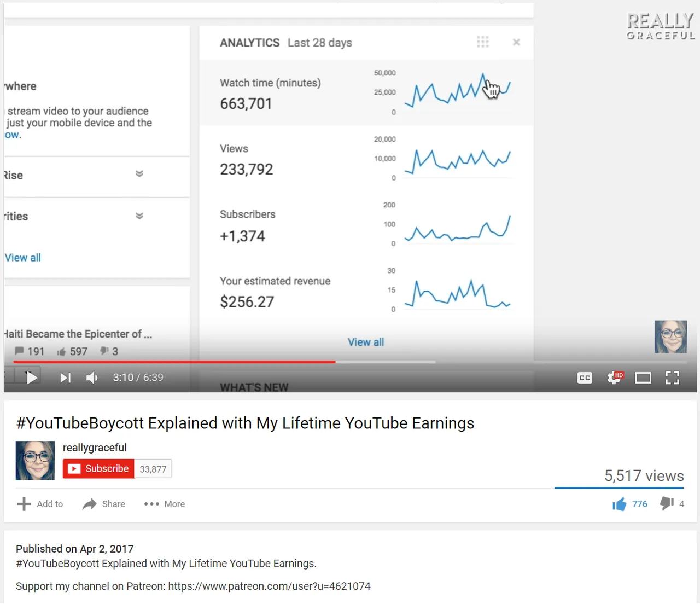Click the 5,517 views count
The height and width of the screenshot is (604, 700).
click(644, 476)
